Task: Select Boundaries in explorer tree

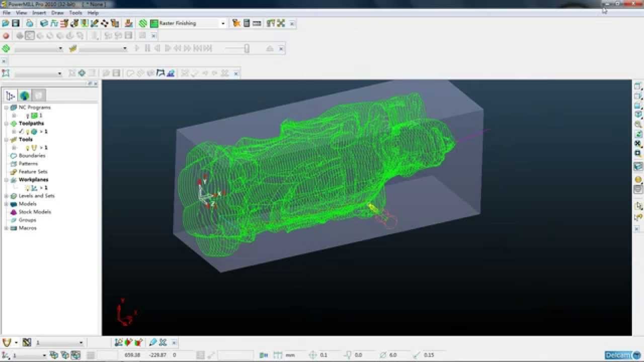Action: point(32,156)
